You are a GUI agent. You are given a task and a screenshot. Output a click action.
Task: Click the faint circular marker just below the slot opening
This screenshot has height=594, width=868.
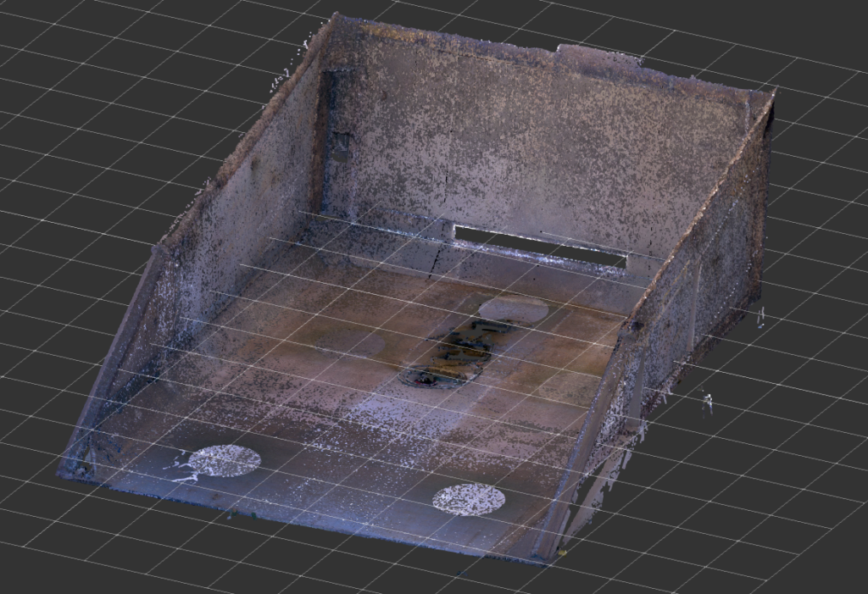tap(514, 310)
